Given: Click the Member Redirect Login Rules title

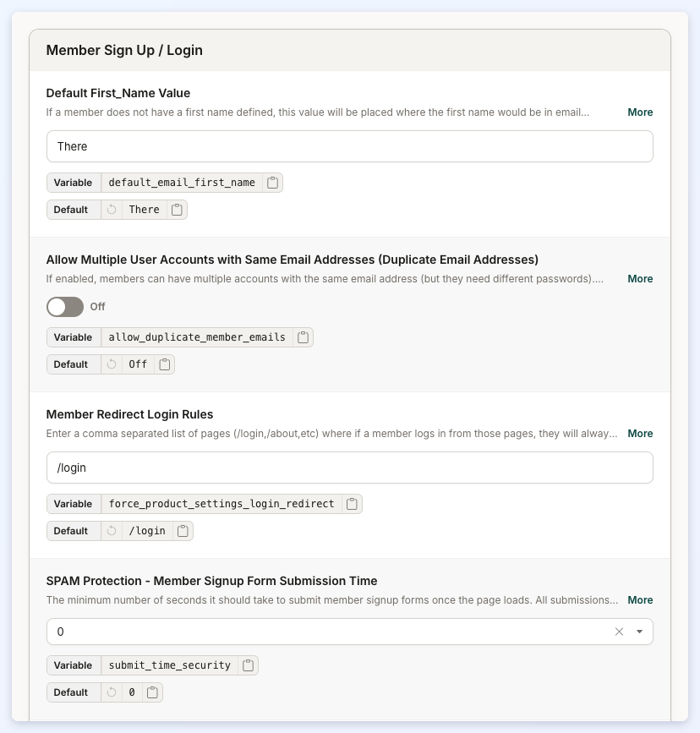Looking at the screenshot, I should pyautogui.click(x=129, y=414).
